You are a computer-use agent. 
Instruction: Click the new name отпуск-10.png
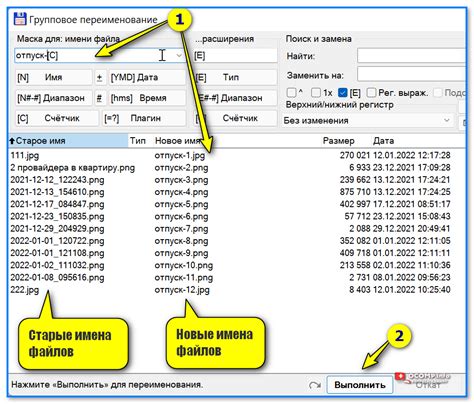pos(184,266)
